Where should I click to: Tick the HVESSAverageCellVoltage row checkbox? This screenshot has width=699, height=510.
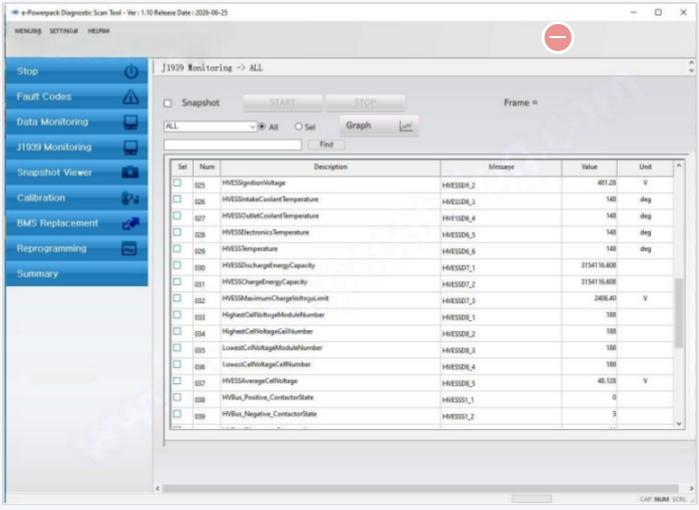click(x=177, y=381)
